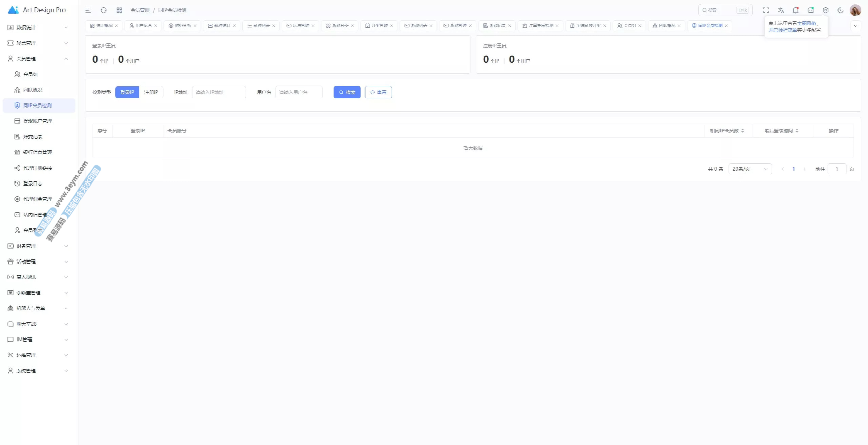Click the 重置 reset button
Image resolution: width=868 pixels, height=445 pixels.
coord(378,92)
